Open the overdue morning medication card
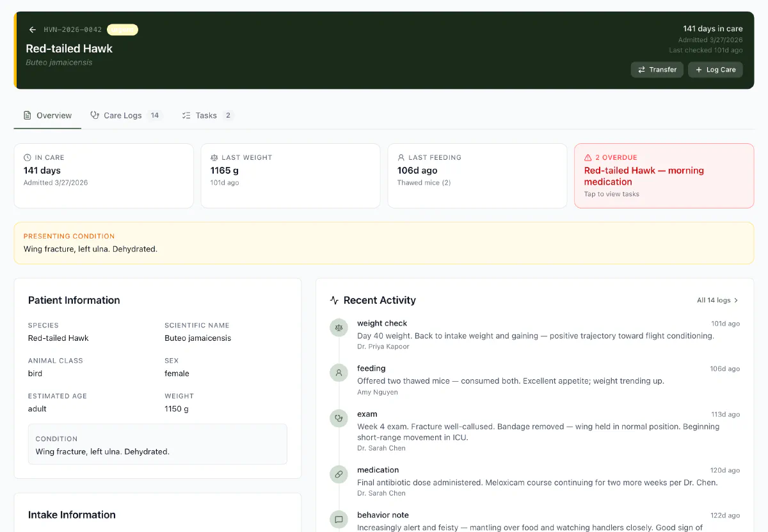 tap(664, 176)
